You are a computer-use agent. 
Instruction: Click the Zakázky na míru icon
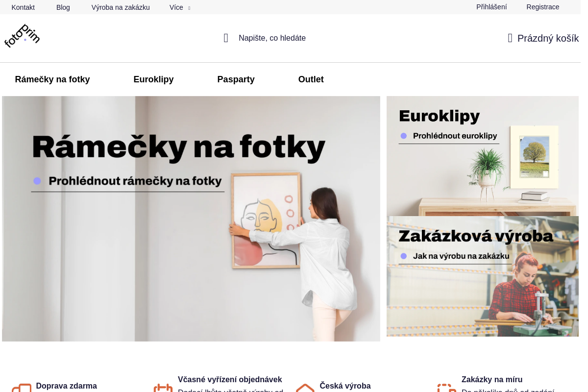point(447,388)
